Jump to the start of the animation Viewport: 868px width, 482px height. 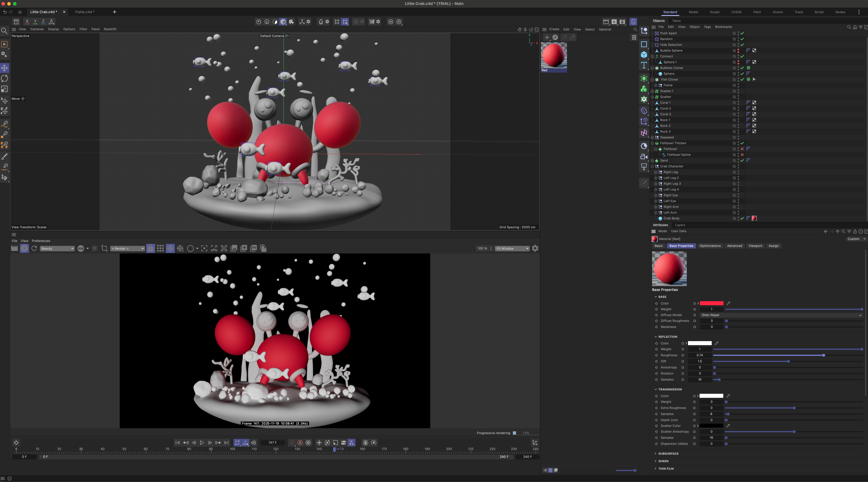point(178,443)
